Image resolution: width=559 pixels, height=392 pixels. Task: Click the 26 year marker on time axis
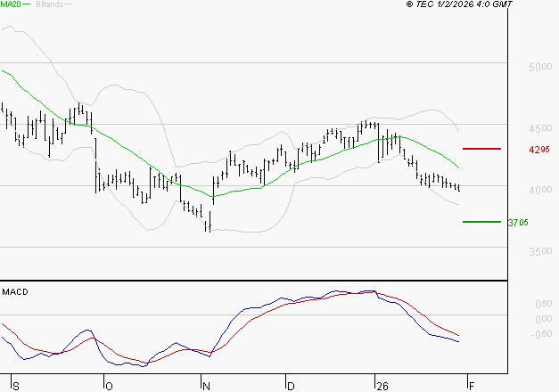pos(382,386)
